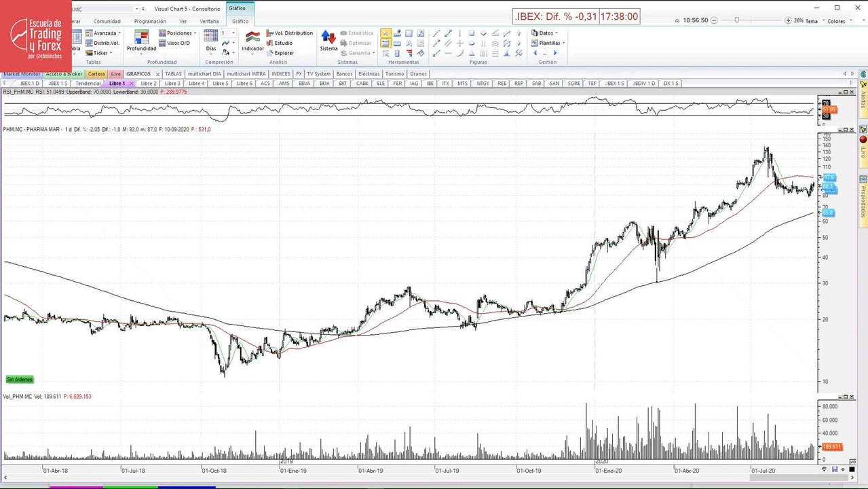Select the Tendencial sheet tab
Screen dimensions: 868x489
[x=88, y=83]
